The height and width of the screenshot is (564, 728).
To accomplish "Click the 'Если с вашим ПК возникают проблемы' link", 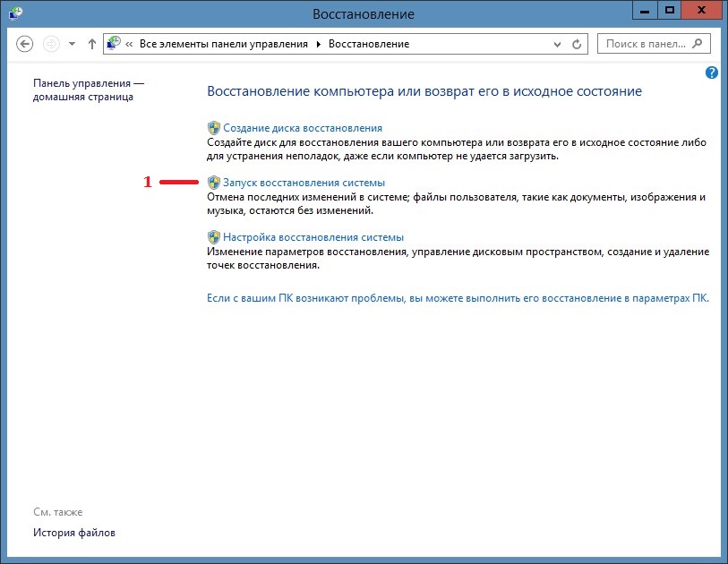I will pos(458,298).
